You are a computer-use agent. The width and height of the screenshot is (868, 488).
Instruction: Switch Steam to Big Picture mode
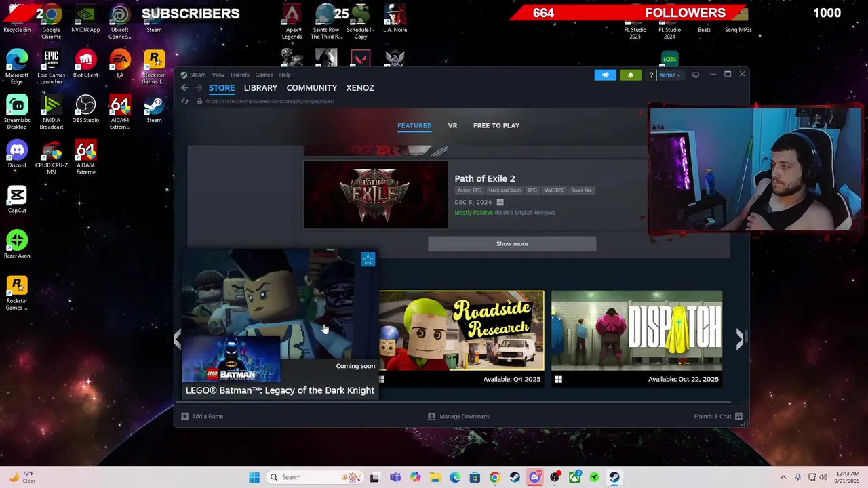(696, 75)
